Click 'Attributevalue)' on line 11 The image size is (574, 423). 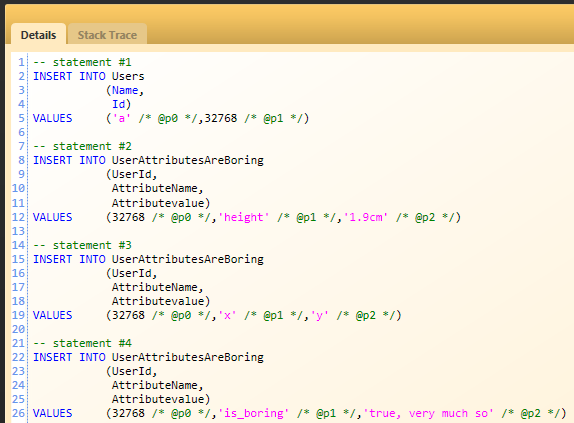(161, 203)
